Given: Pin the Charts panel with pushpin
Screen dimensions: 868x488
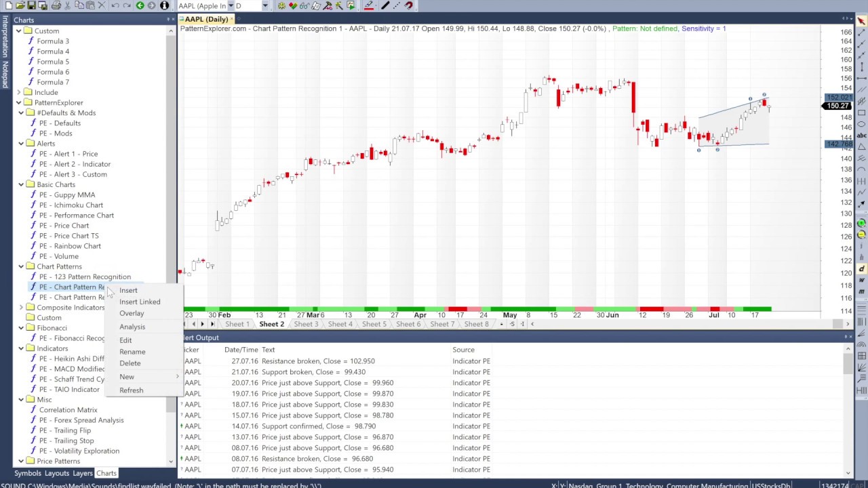Looking at the screenshot, I should point(168,20).
